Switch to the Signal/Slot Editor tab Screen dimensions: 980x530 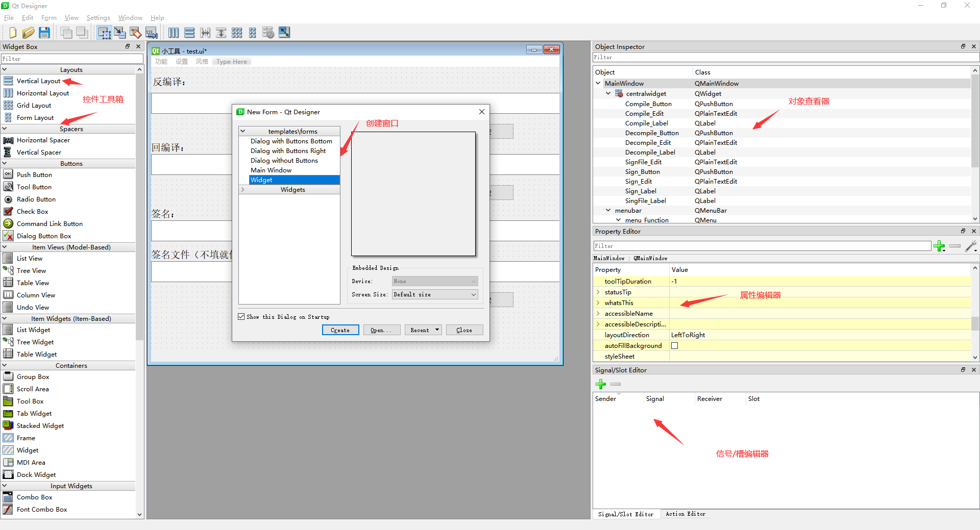(x=626, y=514)
